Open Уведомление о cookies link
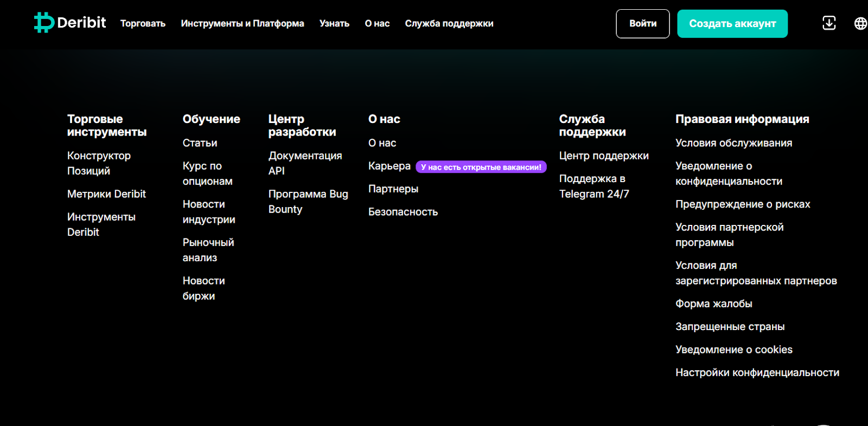The height and width of the screenshot is (426, 868). point(734,350)
